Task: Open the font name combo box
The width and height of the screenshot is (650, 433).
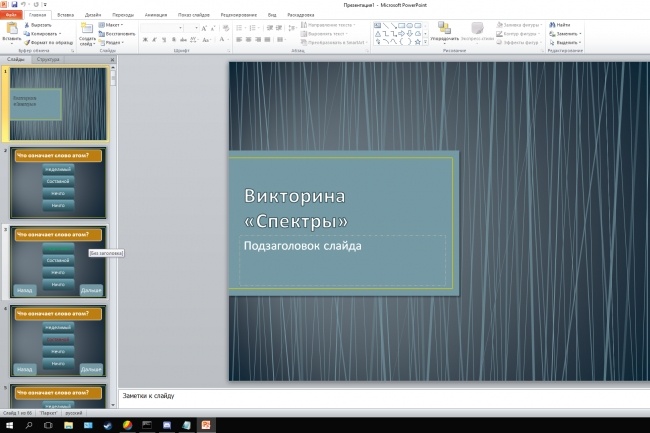Action: pyautogui.click(x=162, y=28)
